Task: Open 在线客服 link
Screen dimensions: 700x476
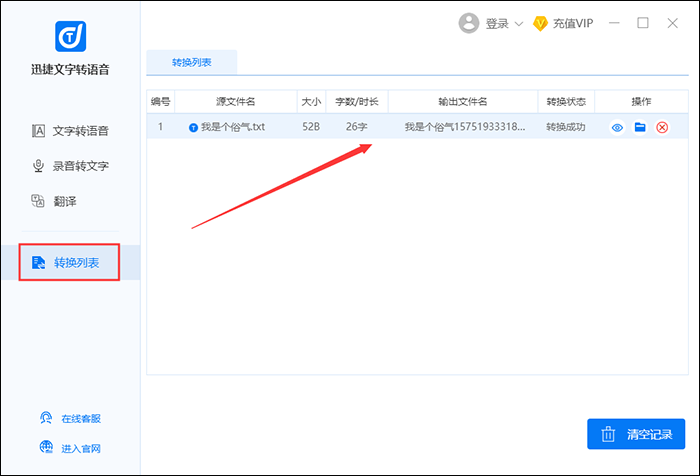Action: pos(81,418)
